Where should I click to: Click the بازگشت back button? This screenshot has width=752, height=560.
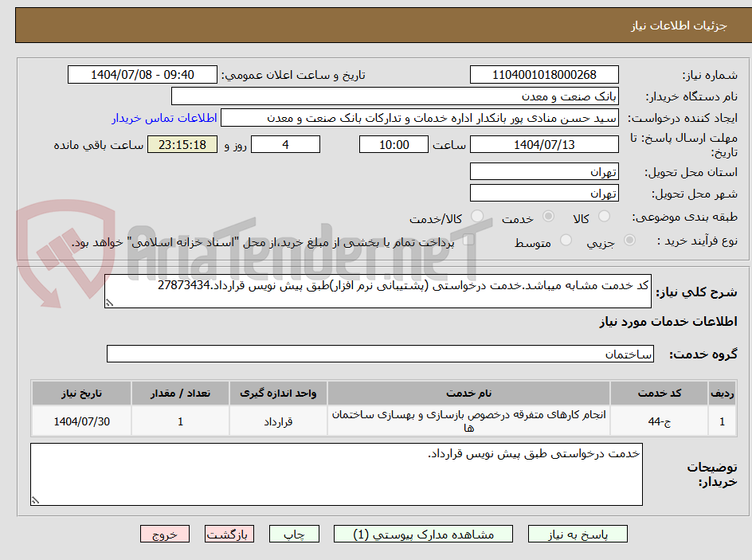[229, 534]
